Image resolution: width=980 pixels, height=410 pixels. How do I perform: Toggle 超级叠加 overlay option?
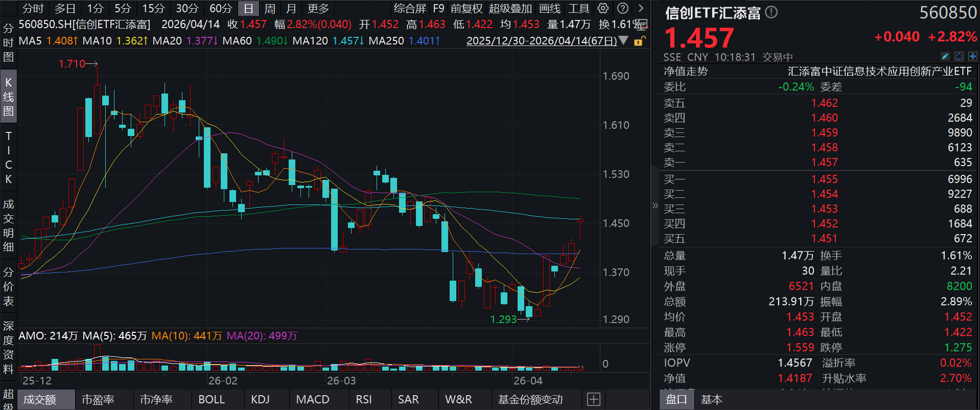510,9
